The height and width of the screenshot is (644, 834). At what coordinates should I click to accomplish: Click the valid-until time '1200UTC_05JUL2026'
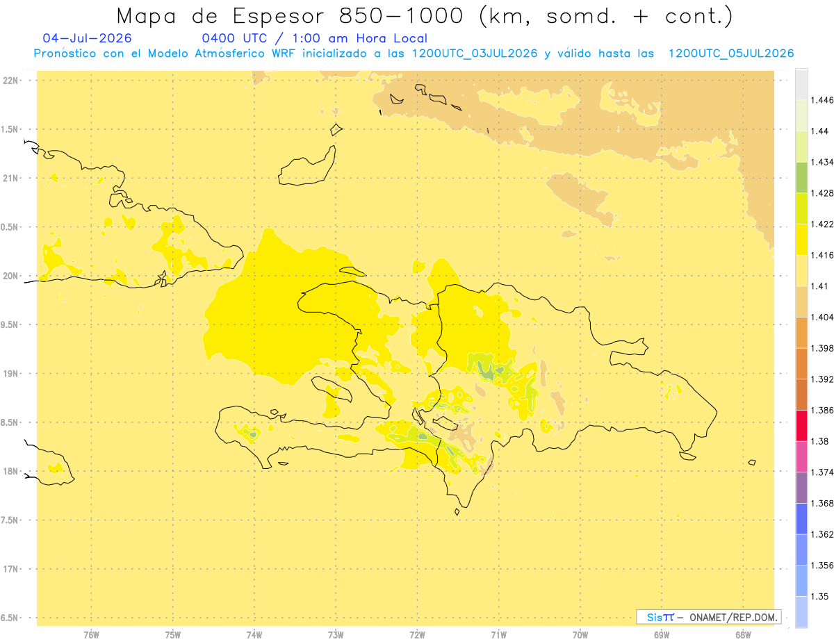[x=731, y=53]
